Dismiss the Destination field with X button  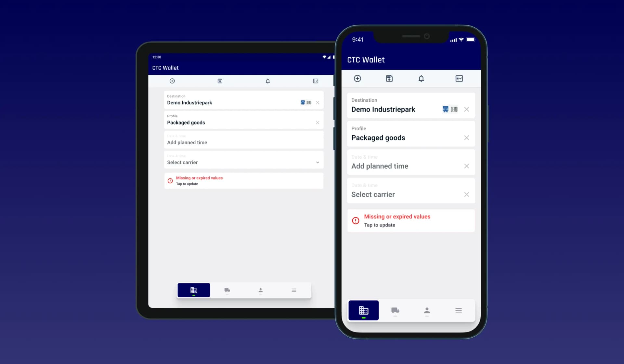point(466,109)
